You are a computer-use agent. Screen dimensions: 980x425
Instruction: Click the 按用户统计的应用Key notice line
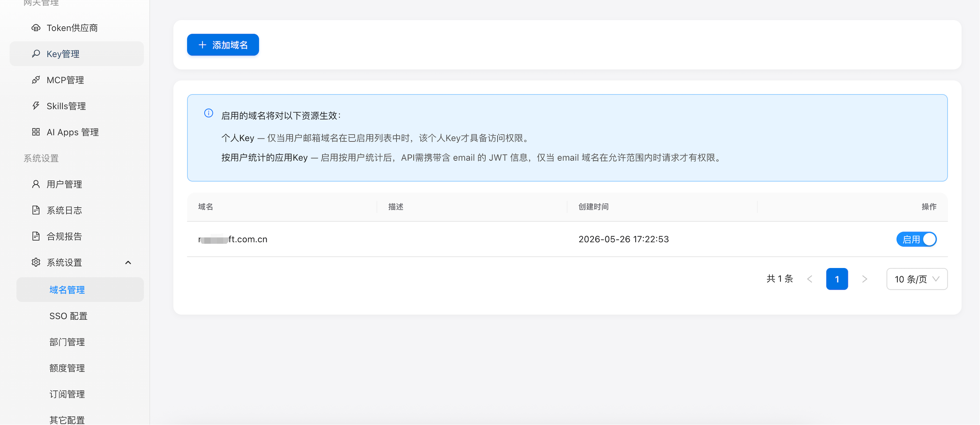coord(472,158)
